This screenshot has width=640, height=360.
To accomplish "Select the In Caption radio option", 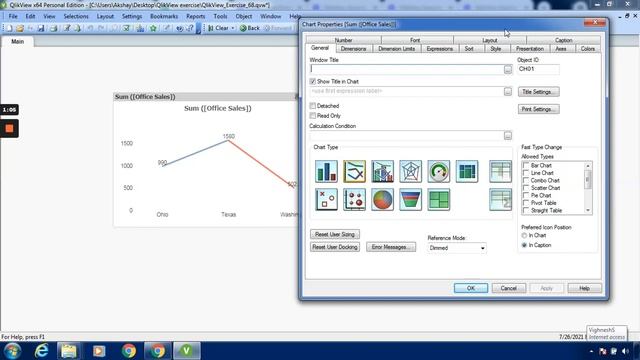I will click(x=524, y=245).
